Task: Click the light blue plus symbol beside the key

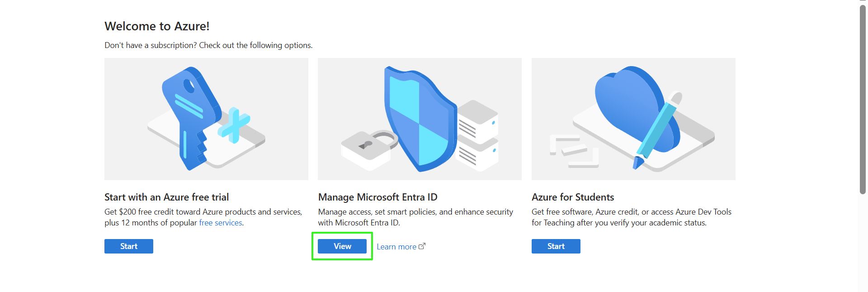Action: coord(234,125)
